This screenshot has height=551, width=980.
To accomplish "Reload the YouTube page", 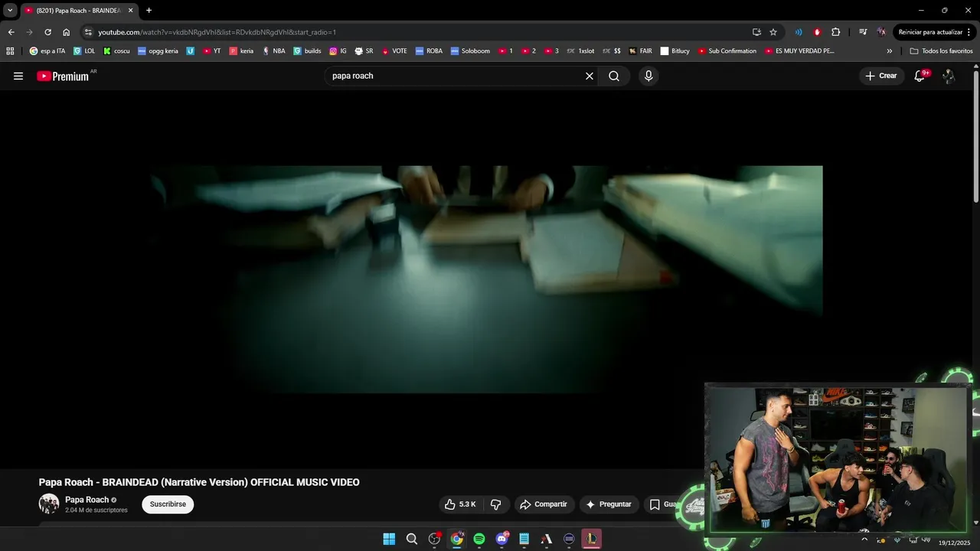I will [x=47, y=32].
